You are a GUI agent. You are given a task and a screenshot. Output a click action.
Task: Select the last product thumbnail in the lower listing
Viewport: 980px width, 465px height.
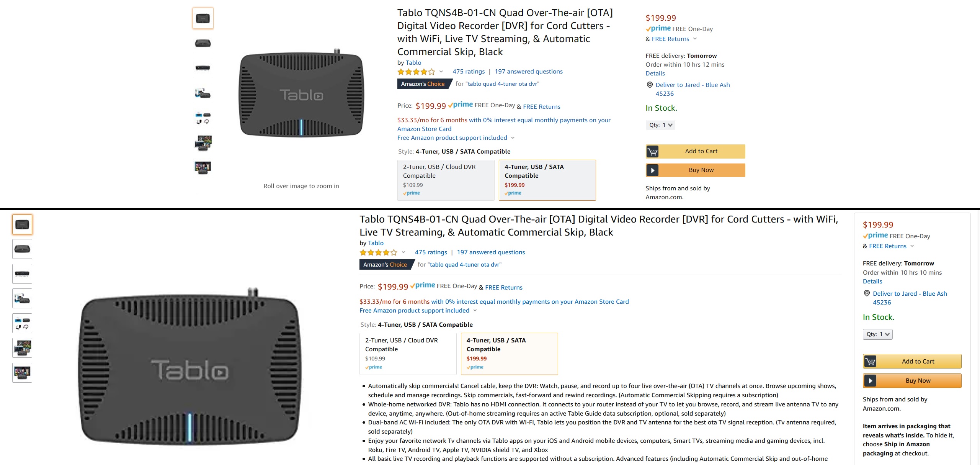pos(22,373)
